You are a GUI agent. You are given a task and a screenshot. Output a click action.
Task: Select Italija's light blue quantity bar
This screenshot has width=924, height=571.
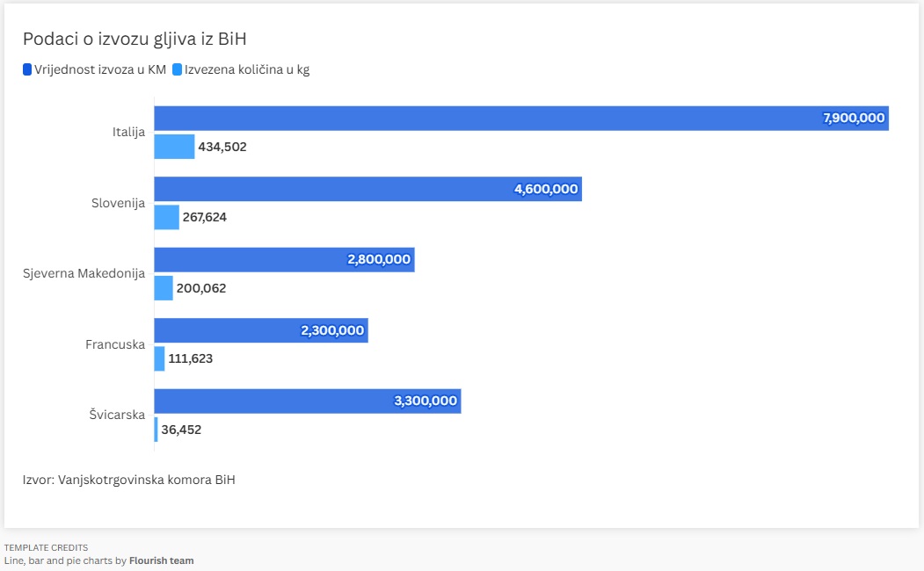pos(174,147)
